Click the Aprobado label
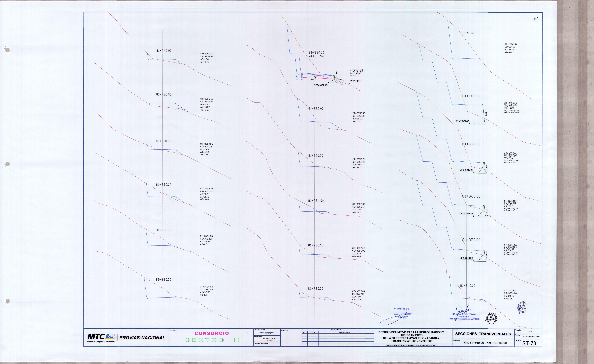 [285, 330]
